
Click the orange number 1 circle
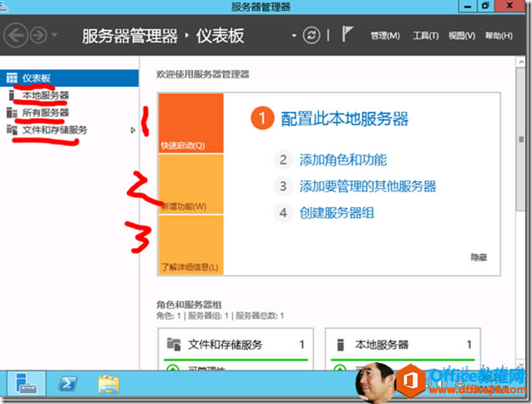coord(262,119)
